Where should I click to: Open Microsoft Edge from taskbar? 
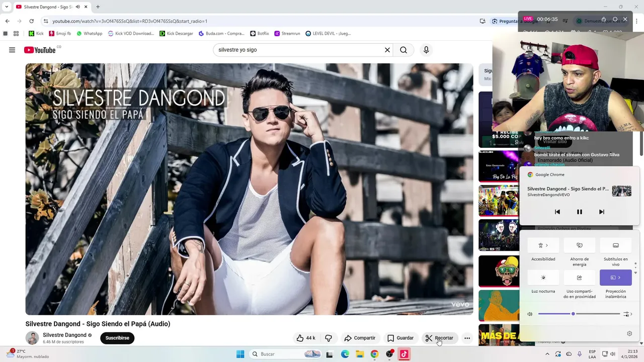[345, 354]
